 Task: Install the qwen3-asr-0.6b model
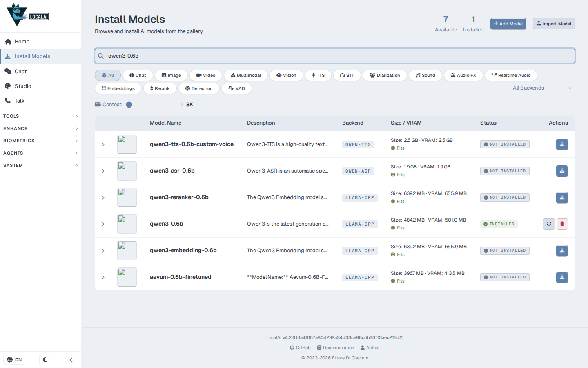(562, 171)
